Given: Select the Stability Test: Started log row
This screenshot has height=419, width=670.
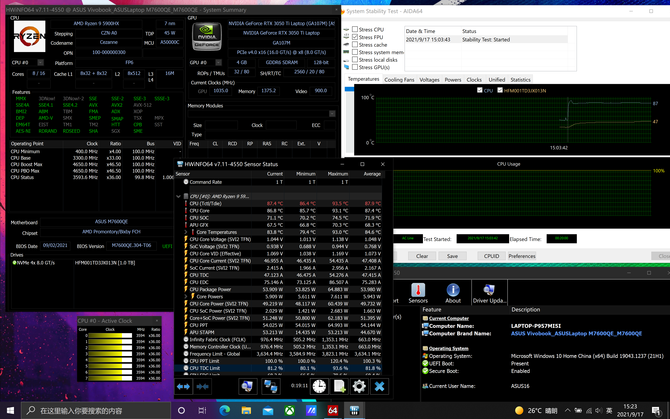Looking at the screenshot, I should [x=486, y=39].
